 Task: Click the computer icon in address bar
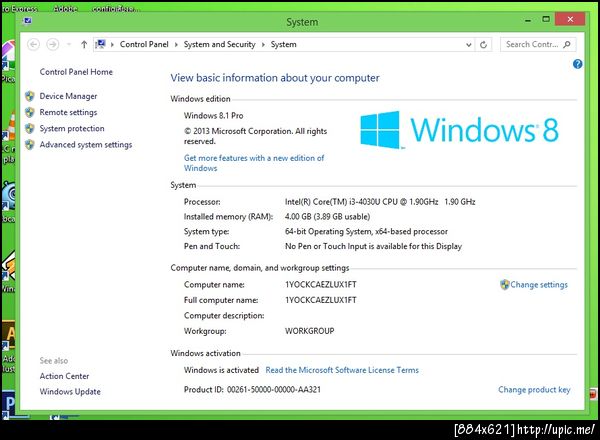coord(100,44)
